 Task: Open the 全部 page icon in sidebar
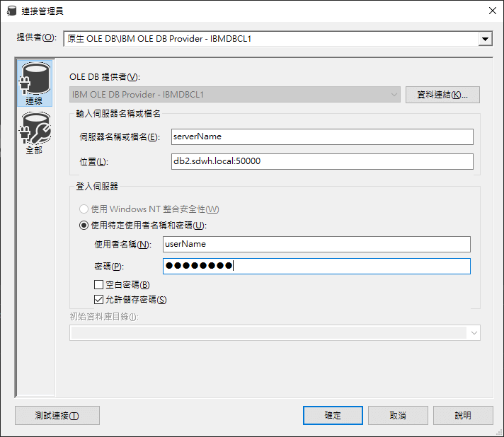point(34,134)
